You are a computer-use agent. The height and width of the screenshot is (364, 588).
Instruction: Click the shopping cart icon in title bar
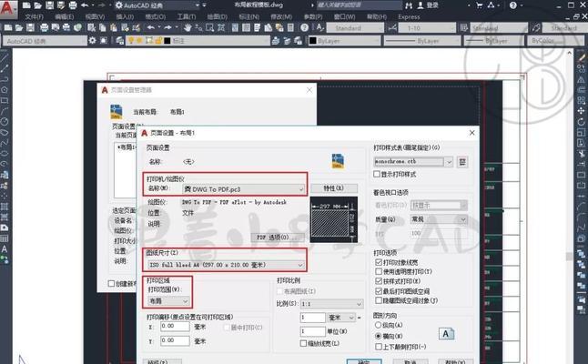[x=480, y=5]
